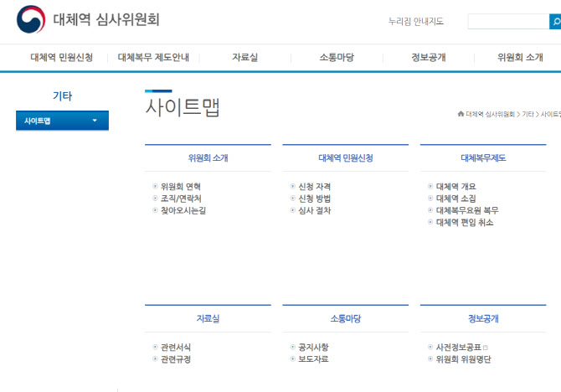Viewport: 561px width, 392px height.
Task: Open 대체역 편입 취소 link
Action: coord(465,222)
